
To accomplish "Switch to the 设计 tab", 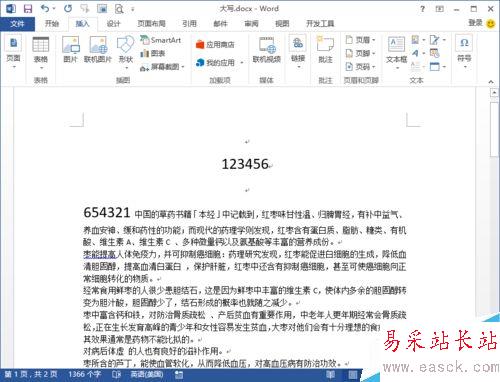I will click(x=113, y=24).
